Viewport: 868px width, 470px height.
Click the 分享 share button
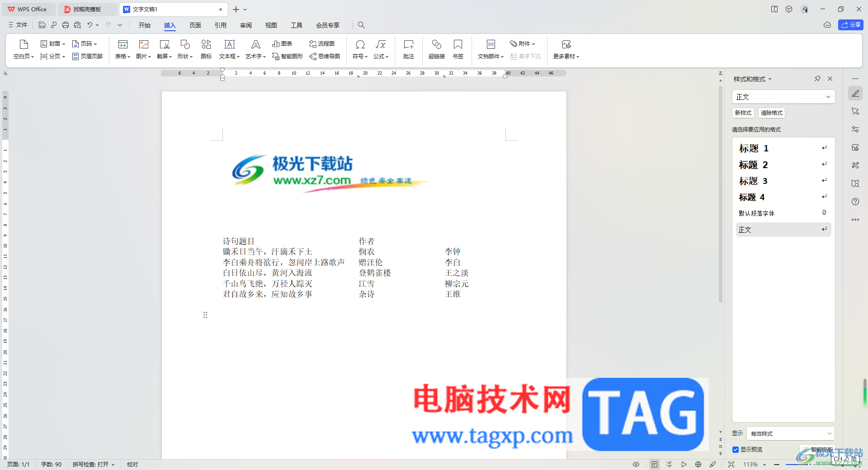coord(851,25)
